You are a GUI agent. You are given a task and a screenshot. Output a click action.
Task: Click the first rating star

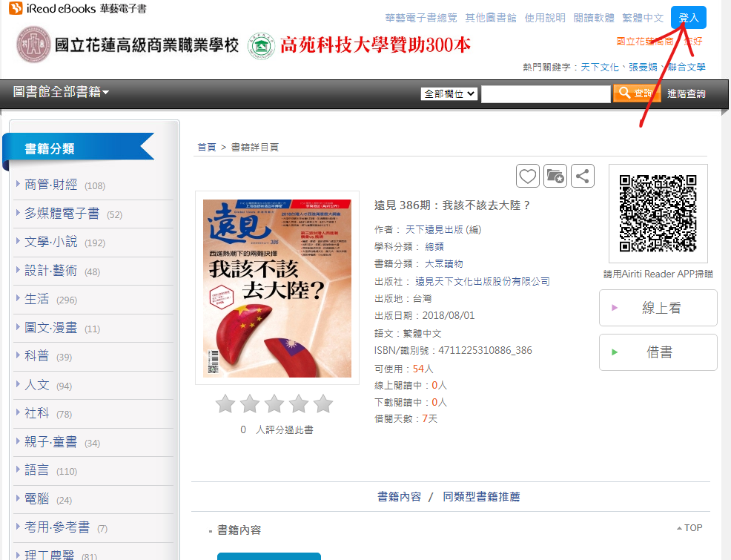(x=225, y=404)
